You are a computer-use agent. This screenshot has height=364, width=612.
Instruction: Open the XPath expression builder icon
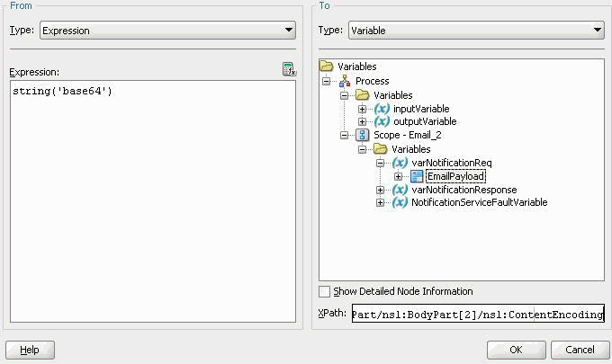(289, 69)
